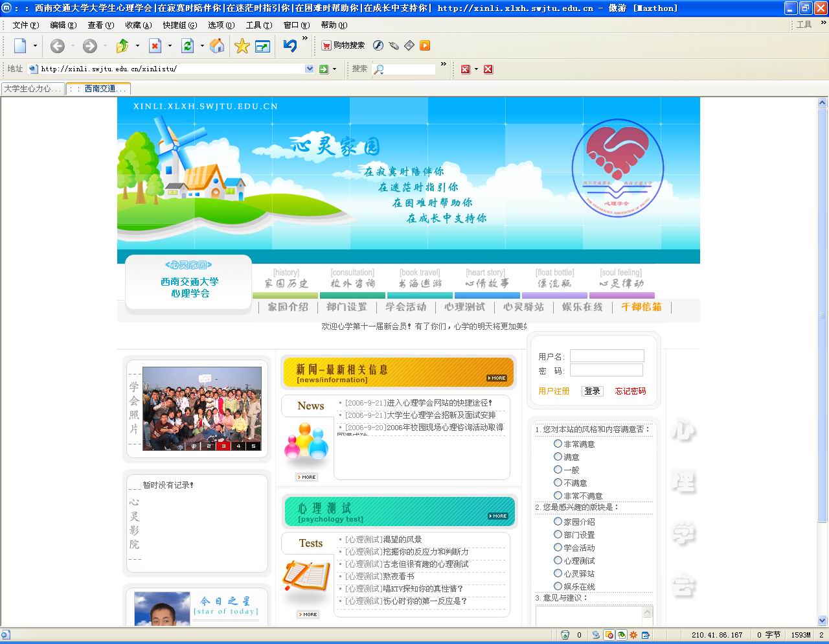Screen dimensions: 829x644
Task: Click the Refresh page icon
Action: coord(188,45)
